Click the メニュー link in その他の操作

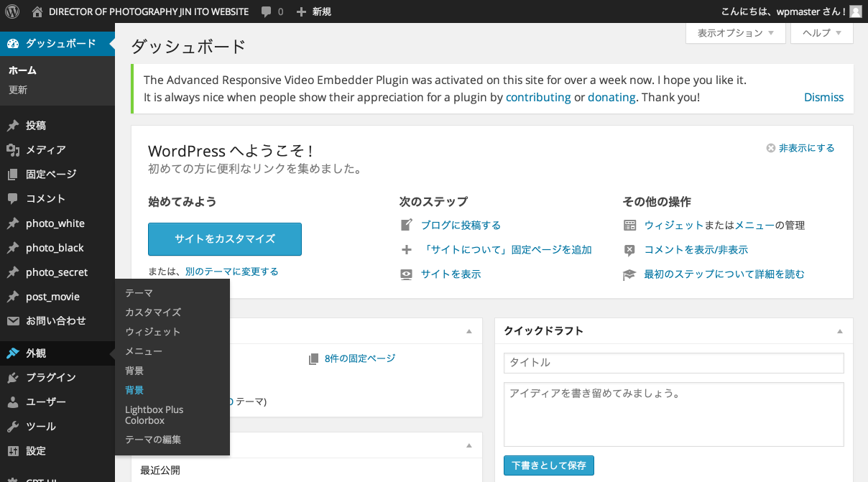point(754,225)
